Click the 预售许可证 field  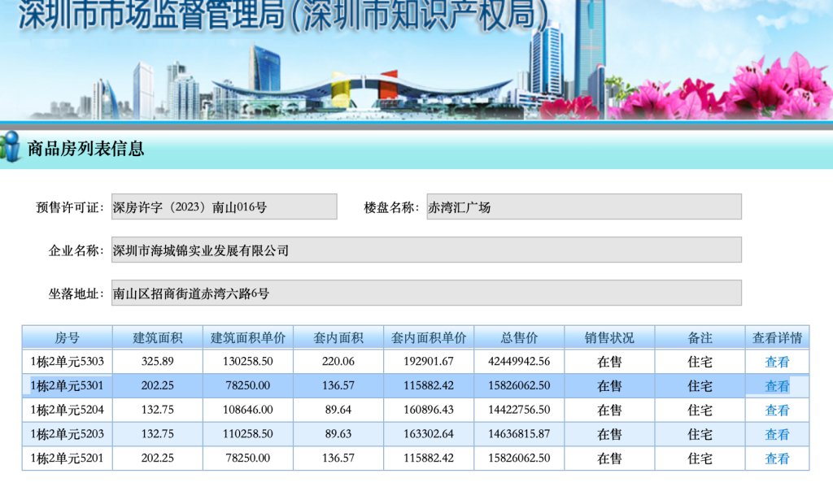224,206
